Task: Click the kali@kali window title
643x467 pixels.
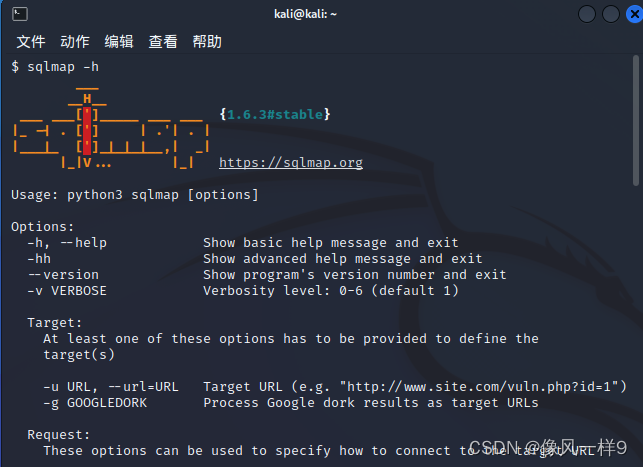Action: 306,14
